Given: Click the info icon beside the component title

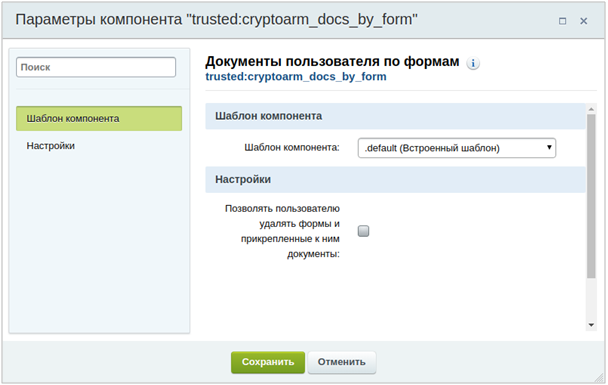Looking at the screenshot, I should coord(473,63).
